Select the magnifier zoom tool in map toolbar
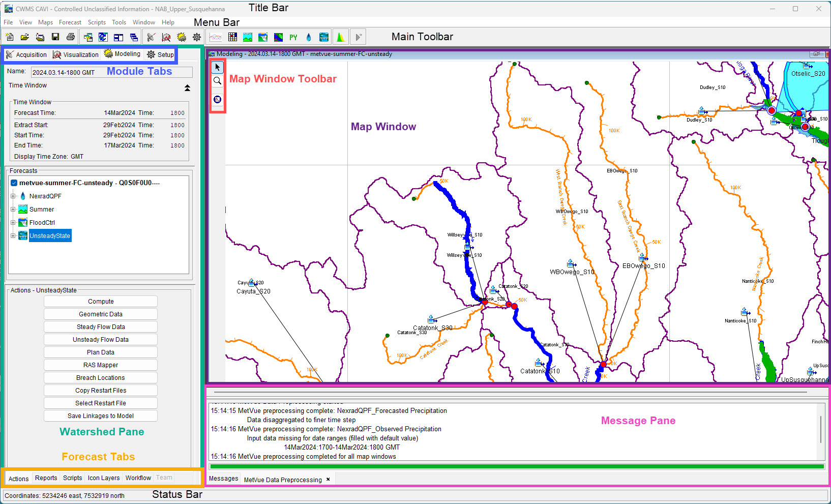This screenshot has width=831, height=504. pyautogui.click(x=218, y=81)
